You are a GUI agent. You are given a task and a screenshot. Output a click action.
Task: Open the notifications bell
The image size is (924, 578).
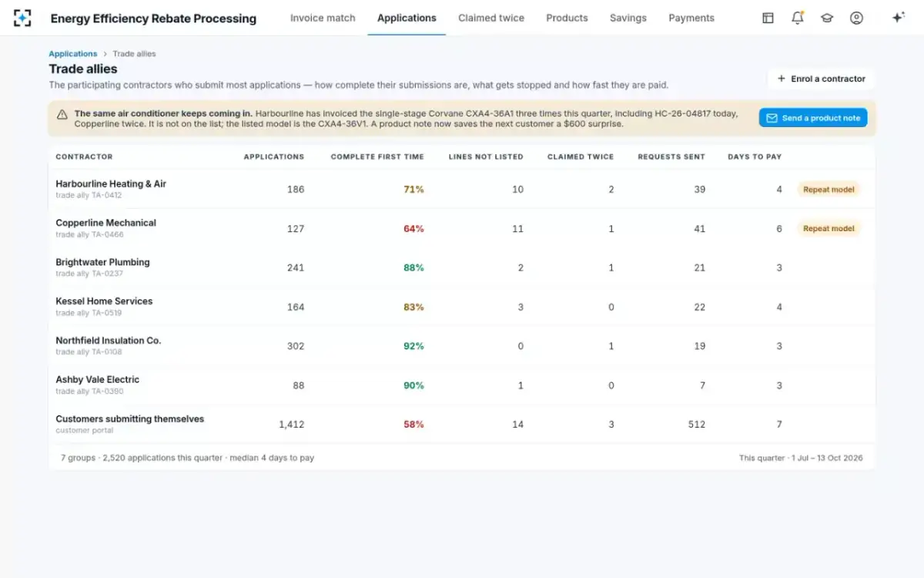pyautogui.click(x=798, y=18)
